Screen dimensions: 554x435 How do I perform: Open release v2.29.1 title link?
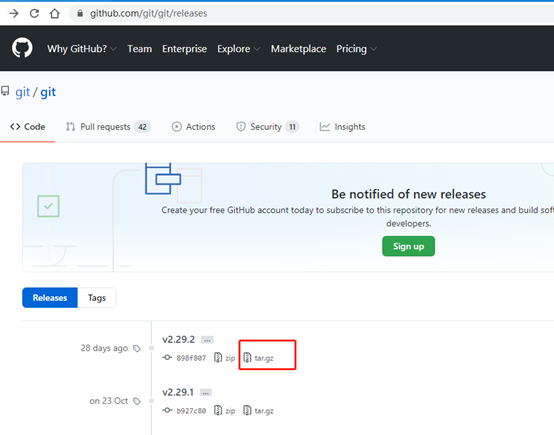178,392
